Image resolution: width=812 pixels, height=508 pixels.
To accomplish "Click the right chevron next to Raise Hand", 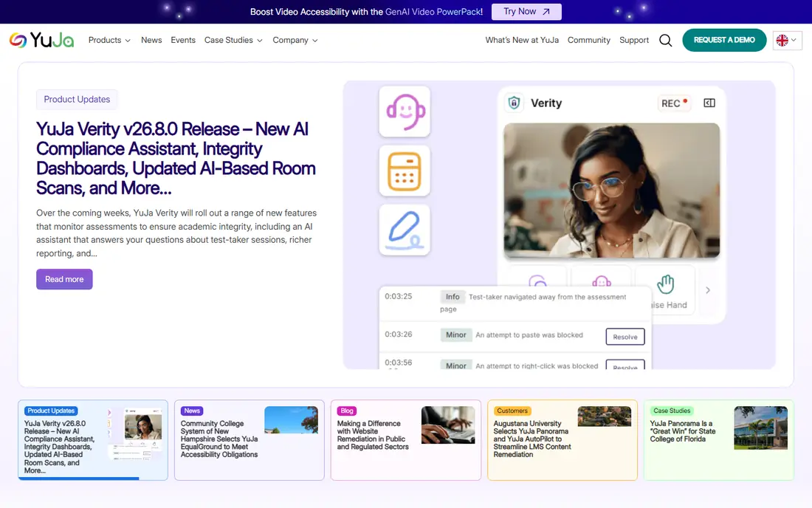I will tap(708, 290).
